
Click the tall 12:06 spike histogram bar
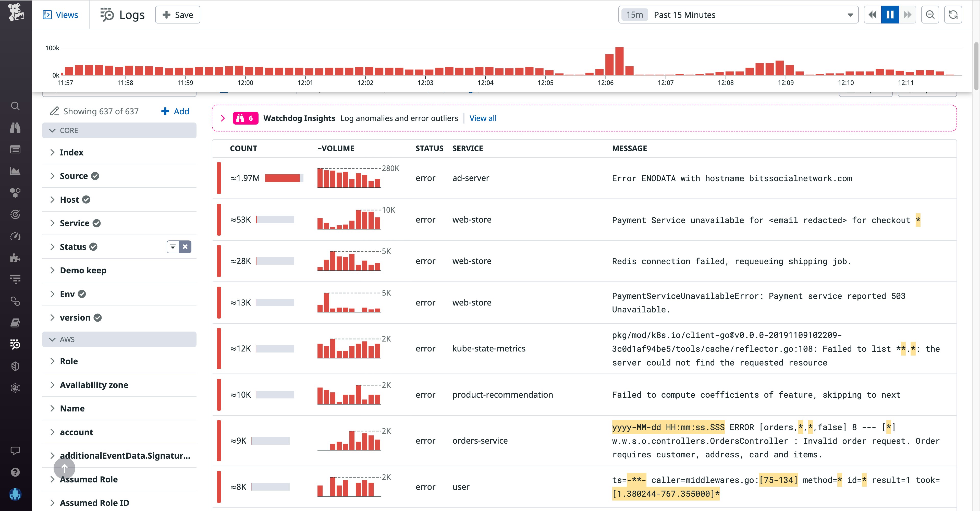[619, 61]
